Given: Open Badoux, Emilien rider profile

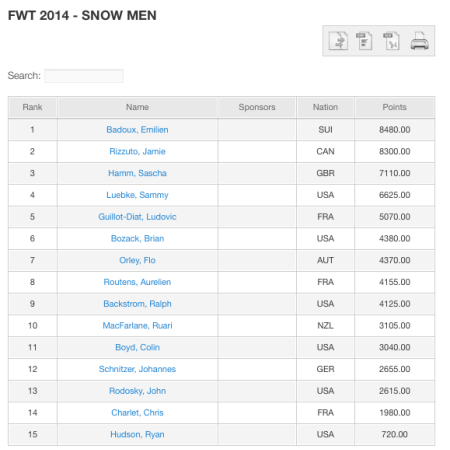Looking at the screenshot, I should [137, 130].
